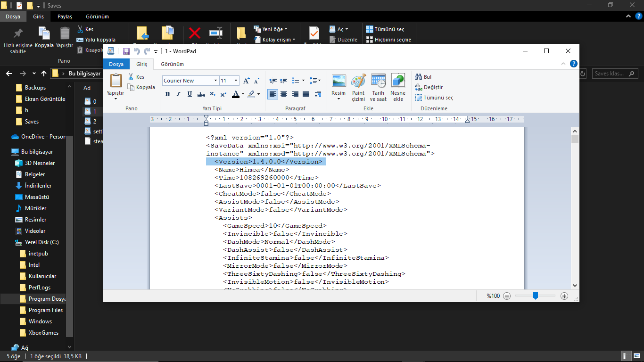Toggle Bold formatting
Screen dimensions: 644x362
pyautogui.click(x=167, y=94)
